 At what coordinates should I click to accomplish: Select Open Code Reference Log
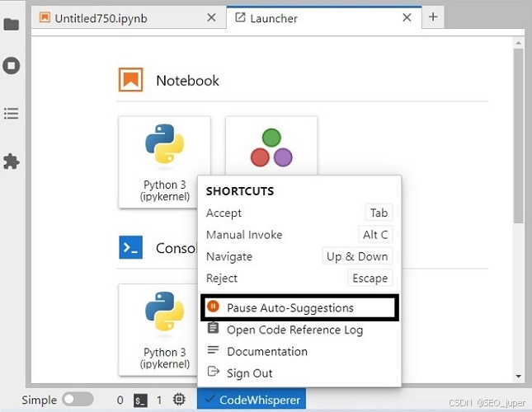(299, 330)
